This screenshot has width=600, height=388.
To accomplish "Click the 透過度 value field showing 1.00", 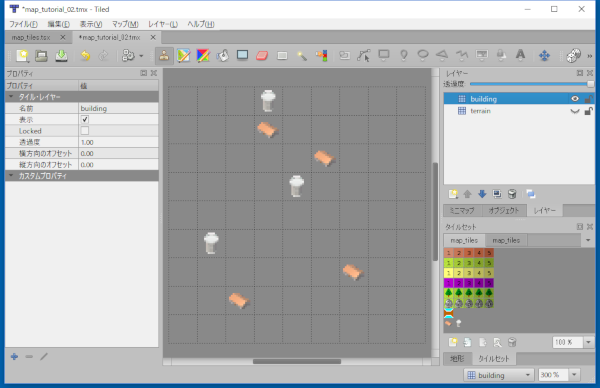I will (x=118, y=142).
